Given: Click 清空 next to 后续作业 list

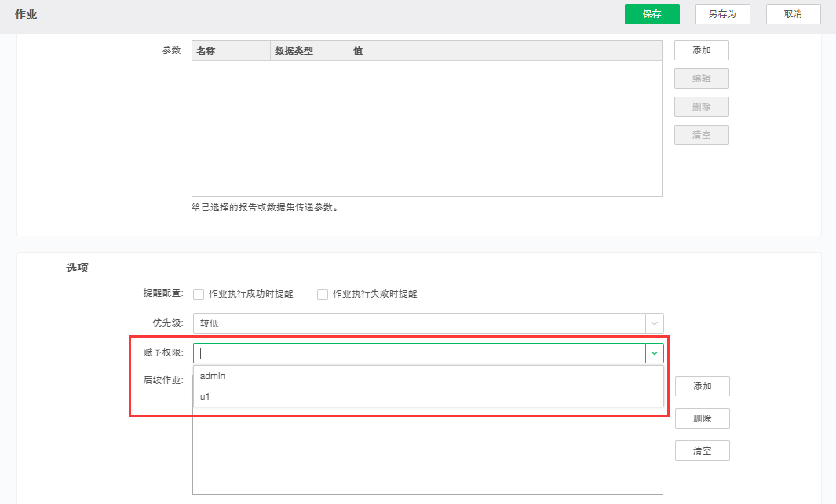Looking at the screenshot, I should point(702,451).
